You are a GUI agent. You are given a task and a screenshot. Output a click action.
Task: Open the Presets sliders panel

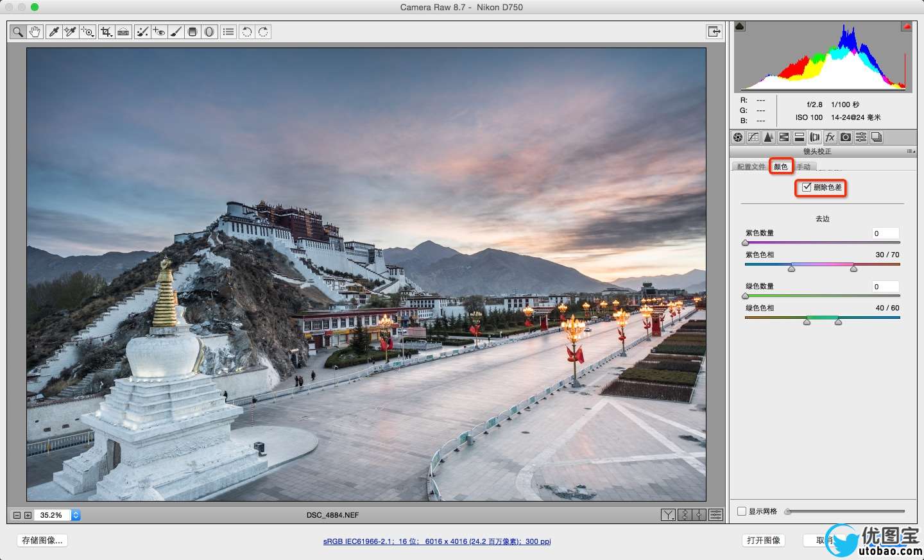pyautogui.click(x=861, y=137)
